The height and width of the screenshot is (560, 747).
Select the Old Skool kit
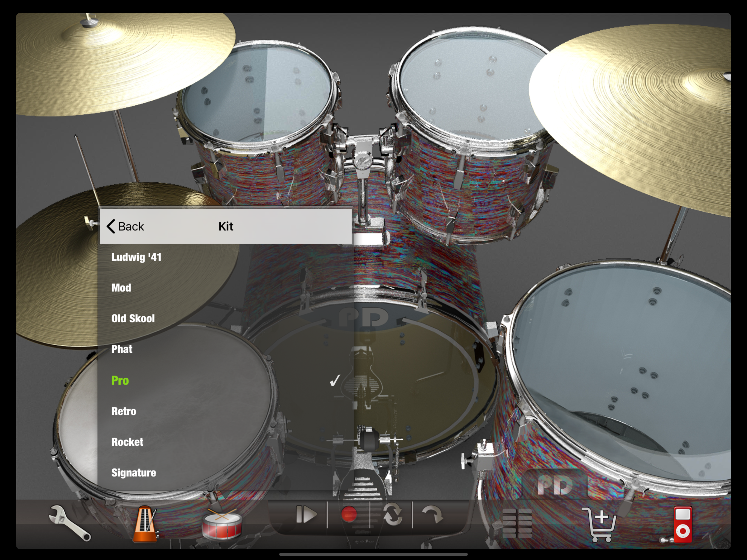coord(133,319)
